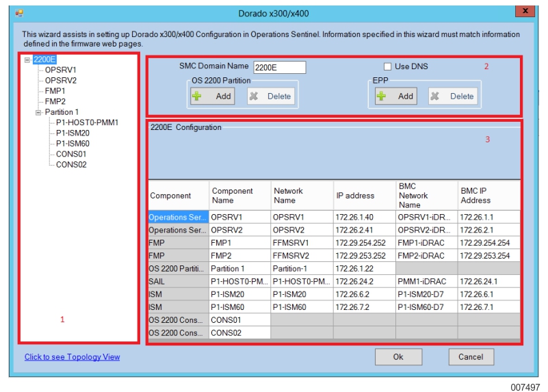
Task: Enable the Use DNS checkbox
Action: pos(387,66)
